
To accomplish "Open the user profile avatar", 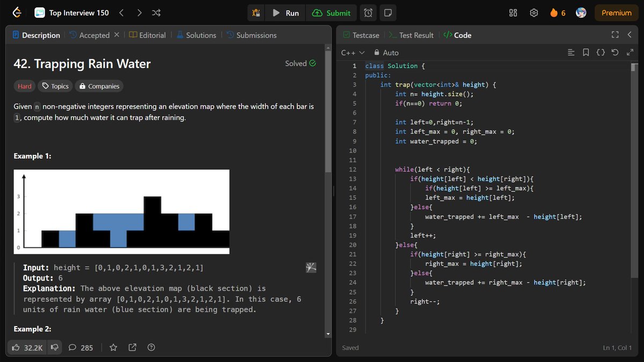I will 581,13.
